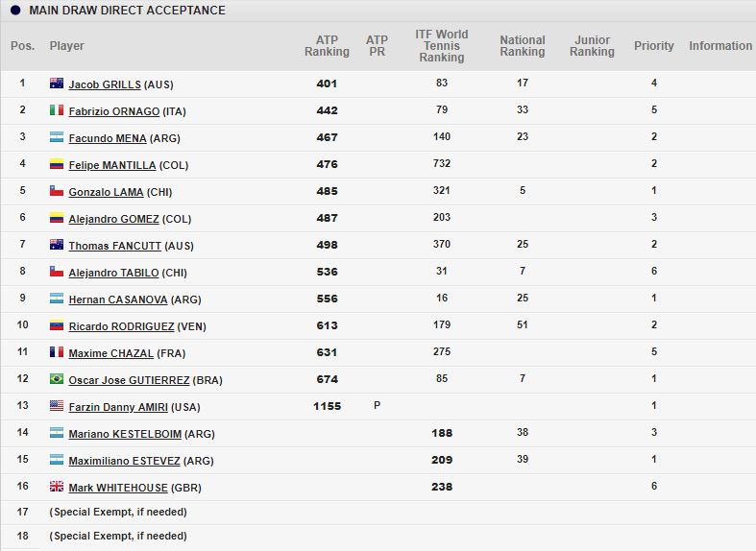
Task: Click the French flag beside Maxime Chazal
Action: [x=57, y=352]
